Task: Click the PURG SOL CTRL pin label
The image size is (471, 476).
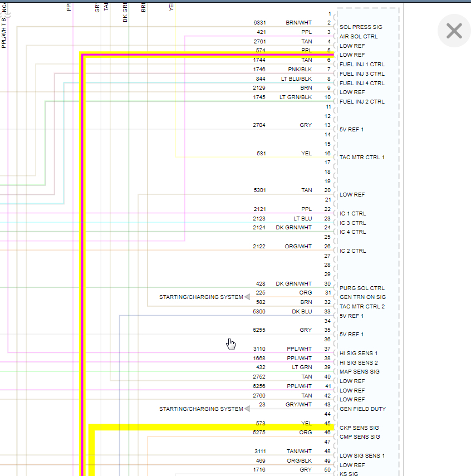Action: pyautogui.click(x=362, y=288)
